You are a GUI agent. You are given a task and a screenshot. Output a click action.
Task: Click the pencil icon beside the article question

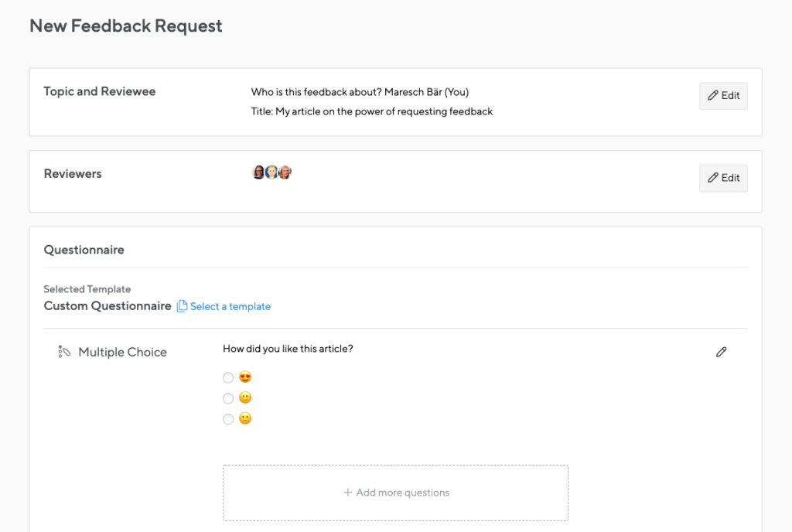coord(722,352)
